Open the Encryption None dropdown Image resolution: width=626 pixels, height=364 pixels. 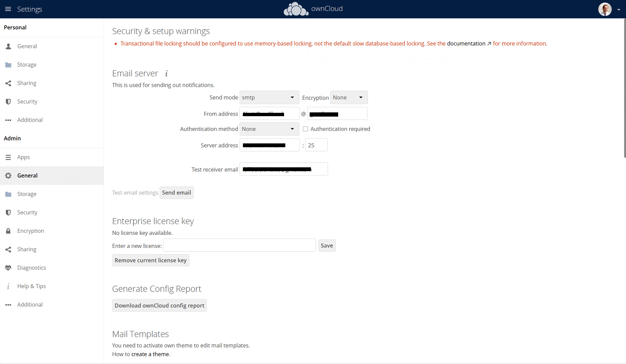pos(349,97)
